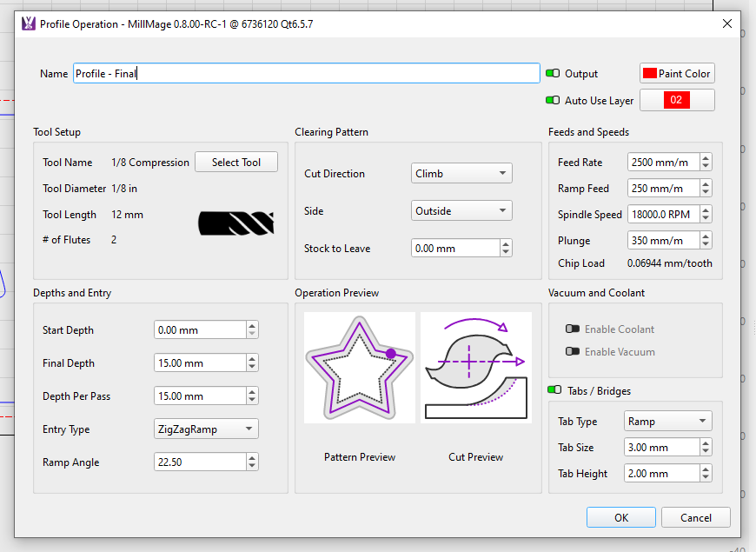The width and height of the screenshot is (756, 552).
Task: Decrease Tab Height with down arrow
Action: click(x=706, y=478)
